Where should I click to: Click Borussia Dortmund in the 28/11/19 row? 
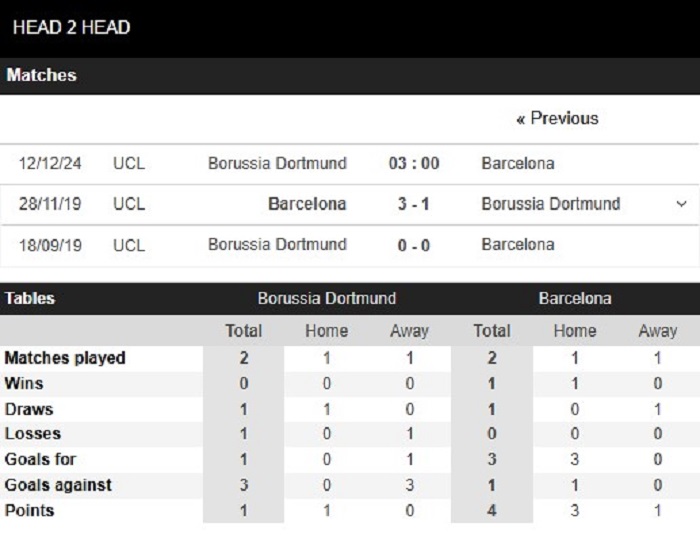551,204
